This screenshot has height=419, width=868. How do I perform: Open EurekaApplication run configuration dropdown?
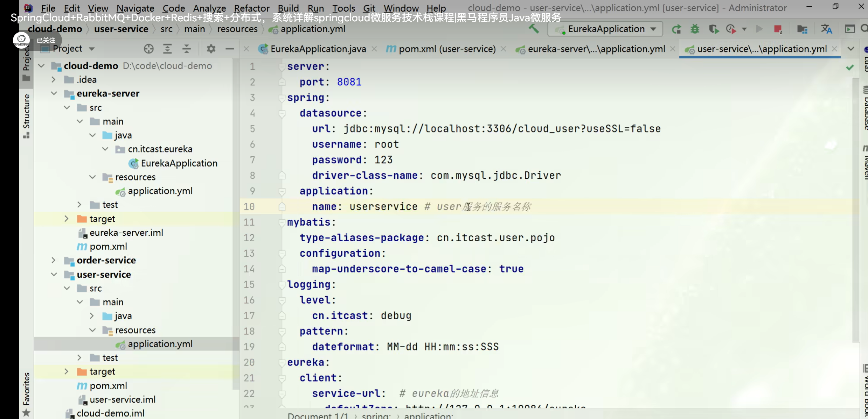click(653, 29)
